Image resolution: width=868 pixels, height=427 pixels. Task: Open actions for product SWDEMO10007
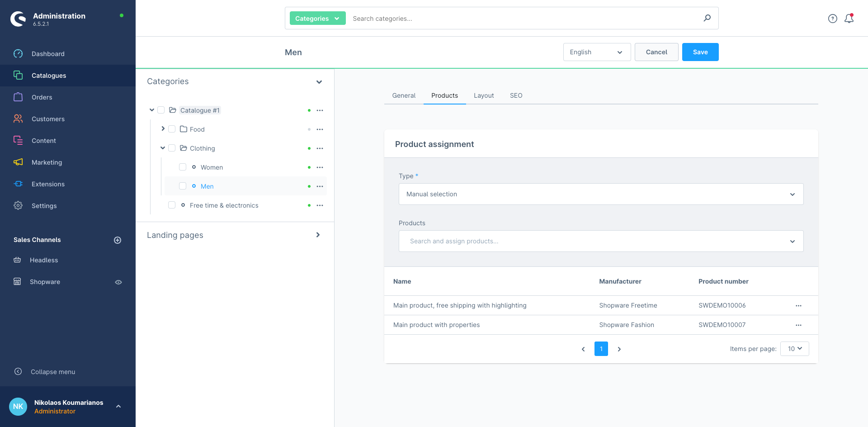[x=798, y=325]
